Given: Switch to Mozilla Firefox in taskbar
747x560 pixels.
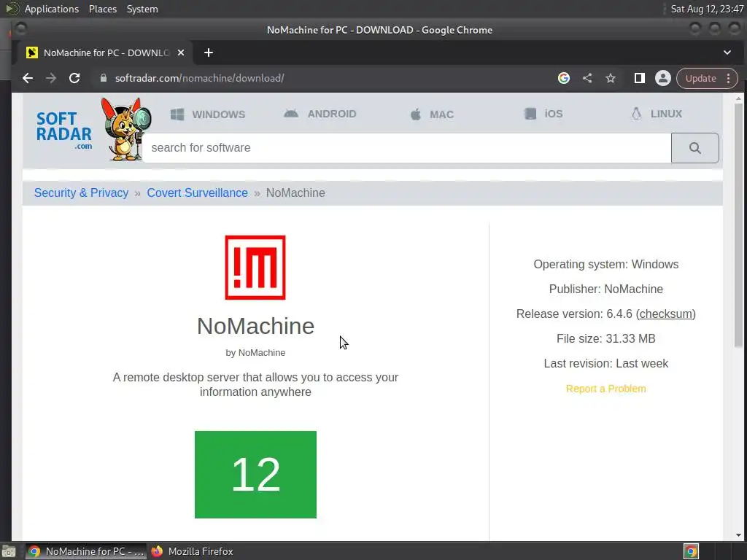Looking at the screenshot, I should pos(192,551).
